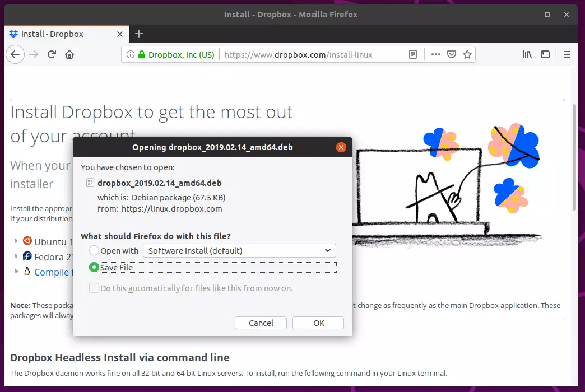Open the Compile from source link

click(53, 272)
